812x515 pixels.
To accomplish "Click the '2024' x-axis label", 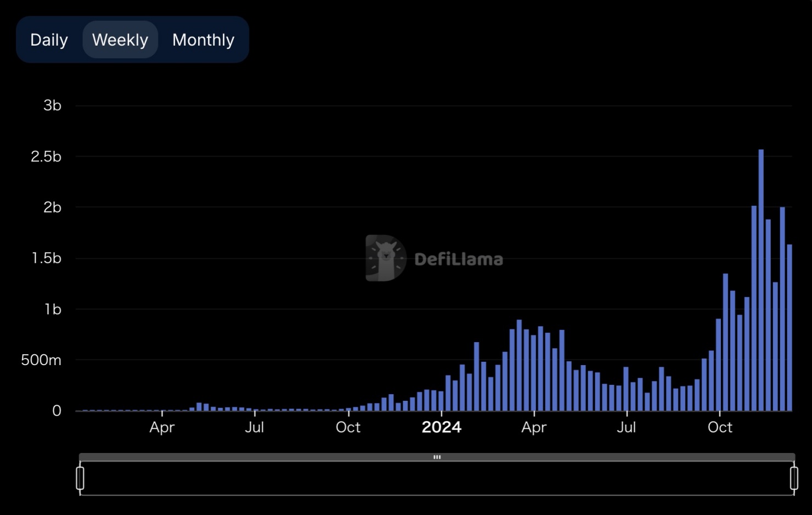I will [x=442, y=427].
